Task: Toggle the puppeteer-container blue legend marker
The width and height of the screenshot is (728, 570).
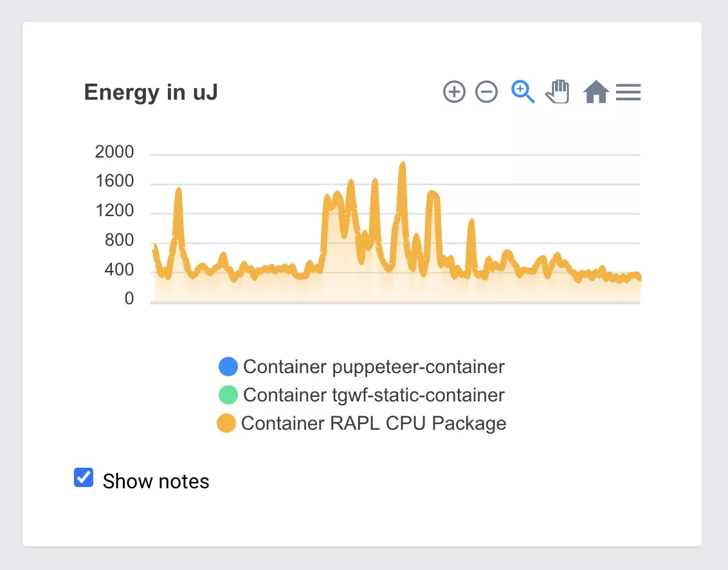Action: click(228, 367)
